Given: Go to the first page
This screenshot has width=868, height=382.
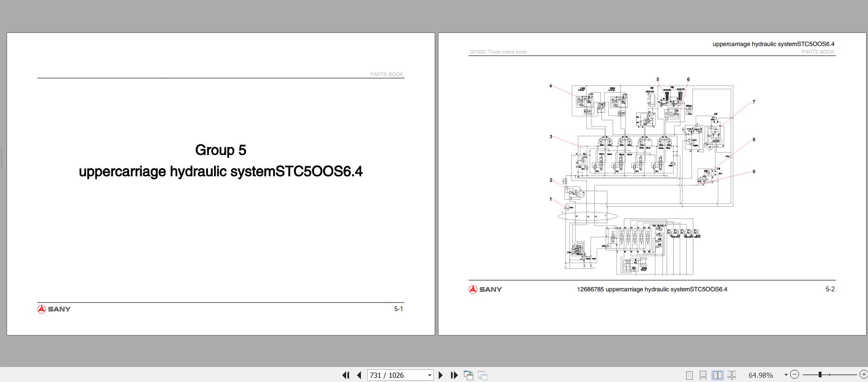Looking at the screenshot, I should click(x=346, y=375).
